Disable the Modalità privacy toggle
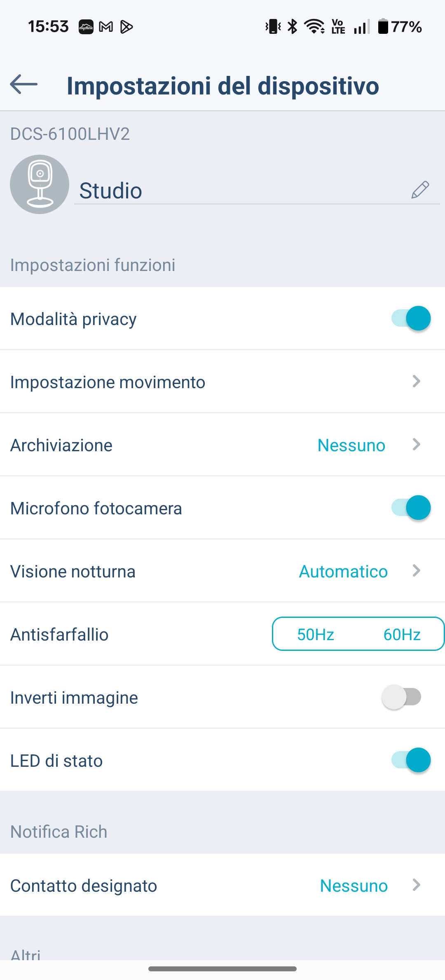This screenshot has height=980, width=445. (x=411, y=318)
